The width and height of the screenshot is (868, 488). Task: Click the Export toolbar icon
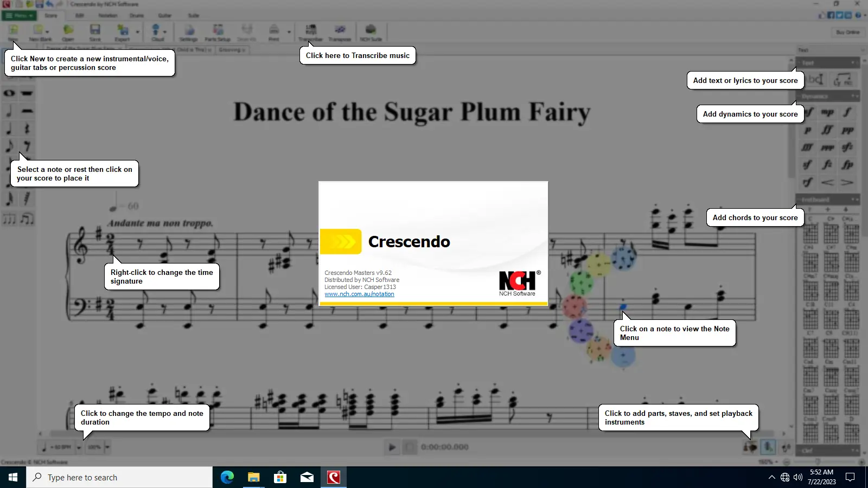point(122,31)
